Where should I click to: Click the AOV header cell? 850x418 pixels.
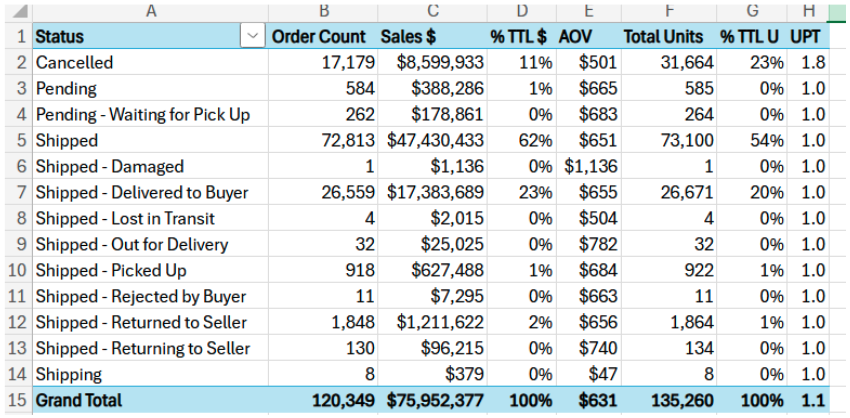588,36
